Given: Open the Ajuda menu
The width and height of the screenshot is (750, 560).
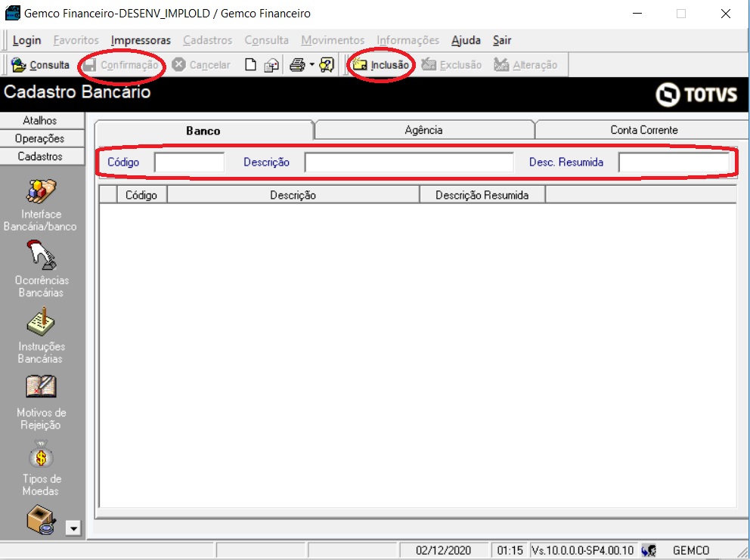Looking at the screenshot, I should coord(466,40).
